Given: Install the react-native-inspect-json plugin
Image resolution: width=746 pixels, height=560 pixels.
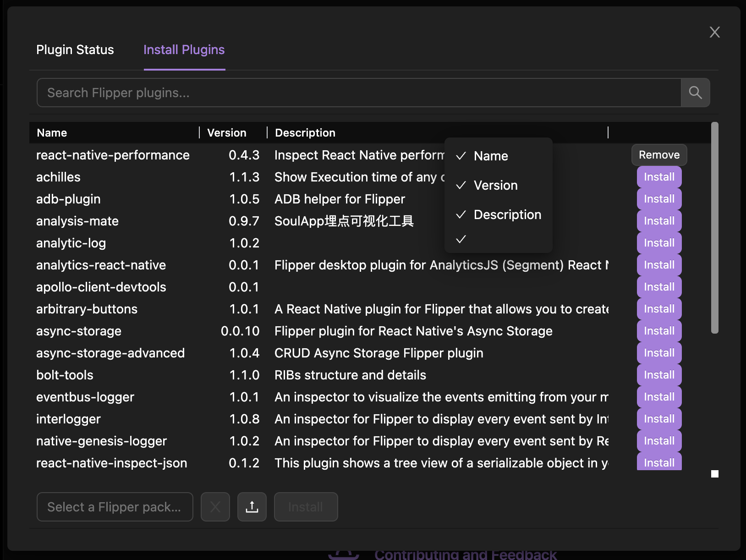Looking at the screenshot, I should click(x=659, y=462).
